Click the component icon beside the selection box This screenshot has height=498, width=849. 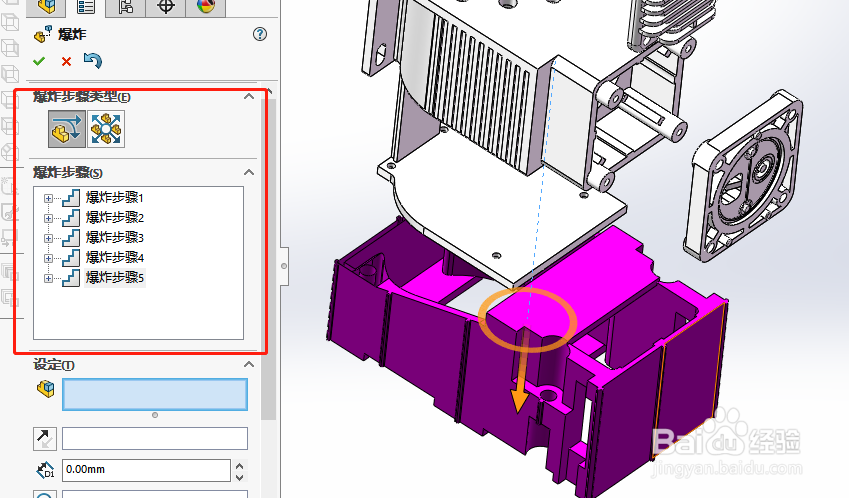45,388
